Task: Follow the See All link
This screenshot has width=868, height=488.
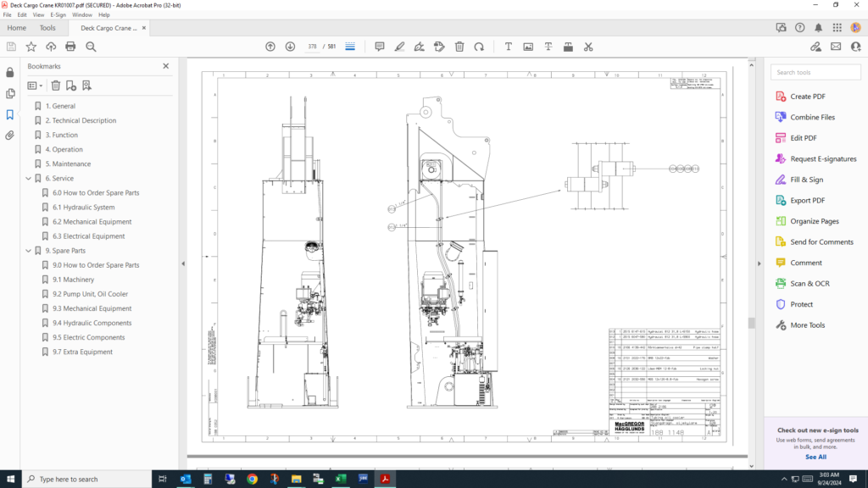Action: coord(816,457)
